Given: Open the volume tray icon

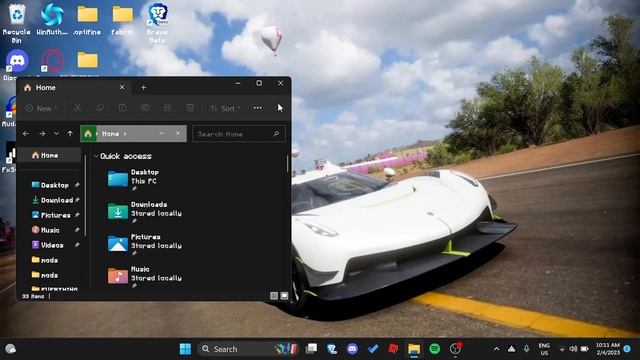Looking at the screenshot, I should (573, 349).
